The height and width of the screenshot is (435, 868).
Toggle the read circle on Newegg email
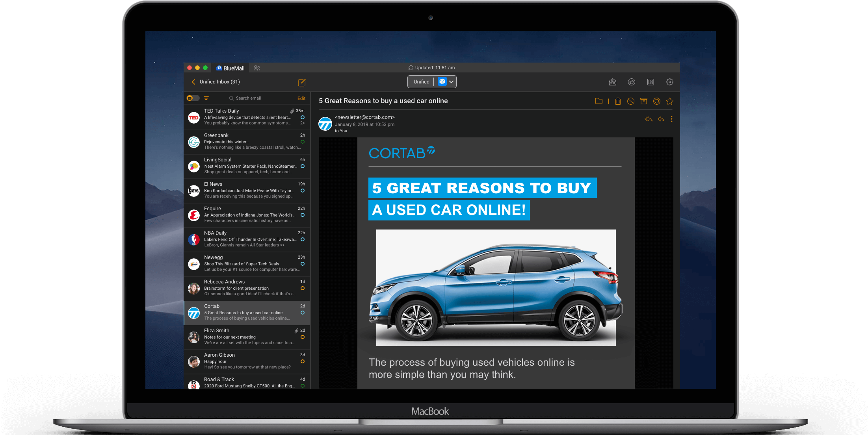(303, 264)
